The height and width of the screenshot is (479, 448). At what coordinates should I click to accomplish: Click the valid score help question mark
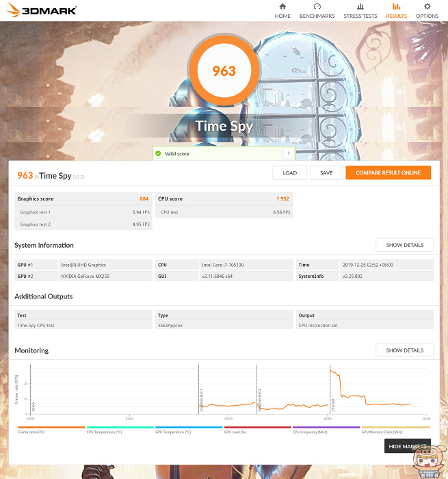click(288, 153)
